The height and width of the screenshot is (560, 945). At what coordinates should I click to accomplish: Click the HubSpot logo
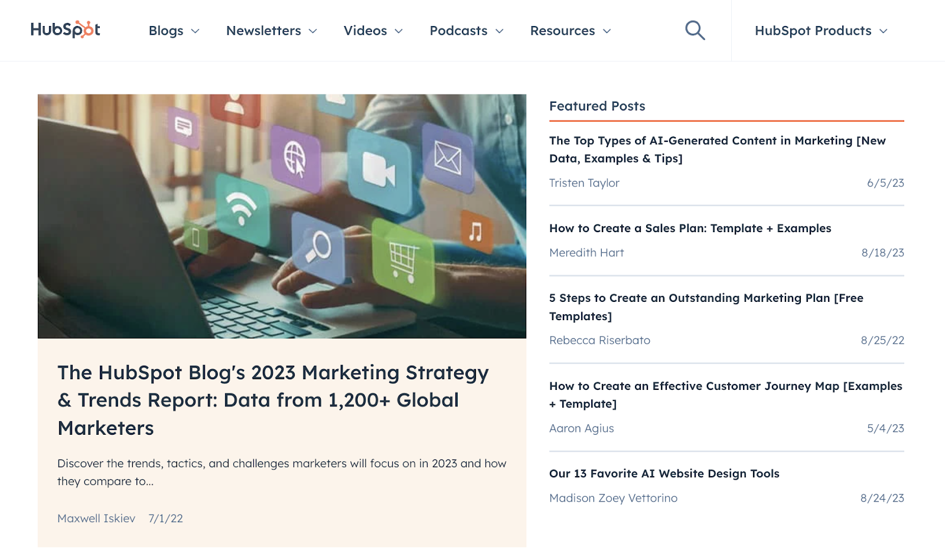65,30
